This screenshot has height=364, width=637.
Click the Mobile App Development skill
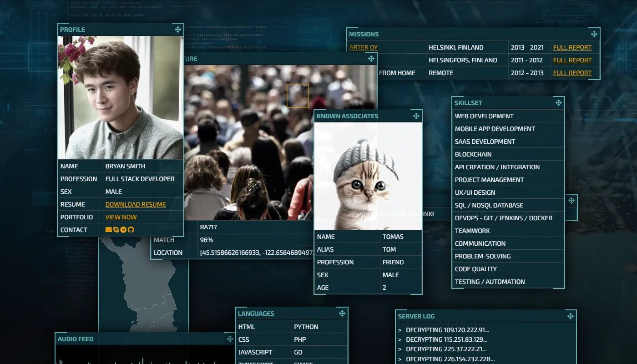click(x=508, y=129)
